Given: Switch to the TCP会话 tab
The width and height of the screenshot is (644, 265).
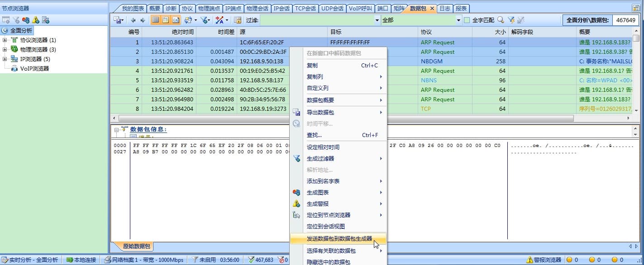Looking at the screenshot, I should tap(305, 8).
